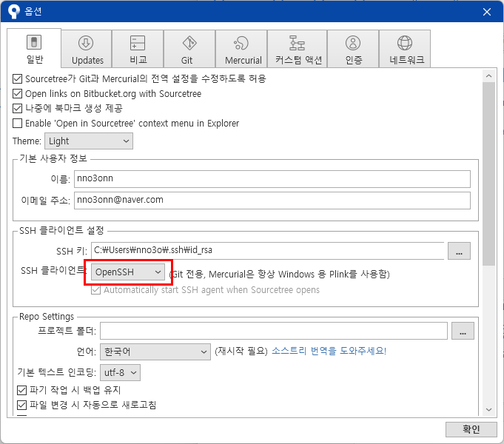The height and width of the screenshot is (444, 504).
Task: Open the SSH 클라이언트 OpenSSH dropdown
Action: 128,272
